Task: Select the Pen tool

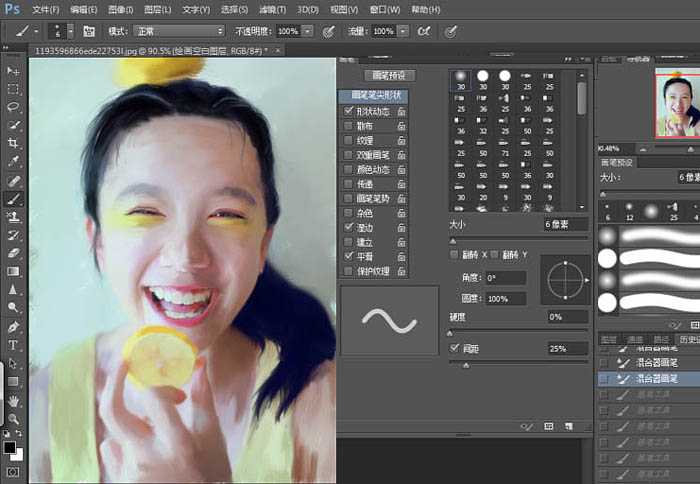Action: click(x=14, y=327)
